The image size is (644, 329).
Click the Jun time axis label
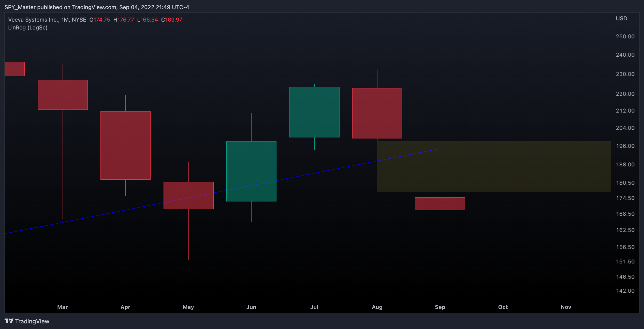251,307
